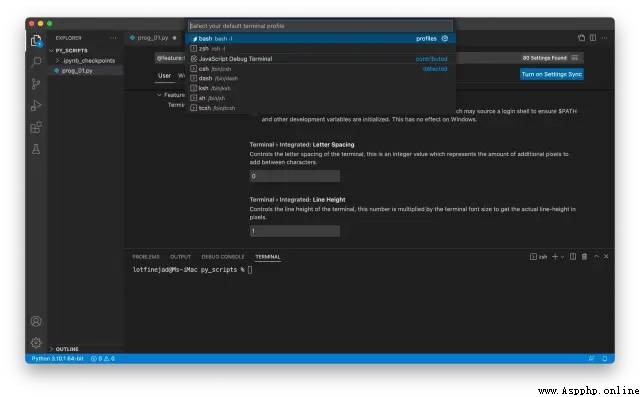
Task: Click the New Terminal plus icon
Action: [x=555, y=257]
